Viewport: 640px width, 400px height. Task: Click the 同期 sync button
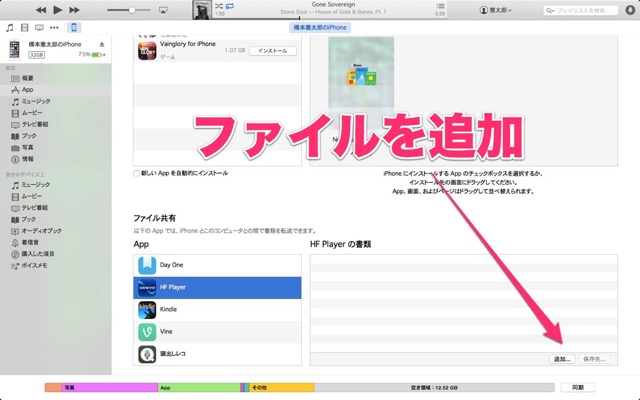click(578, 387)
